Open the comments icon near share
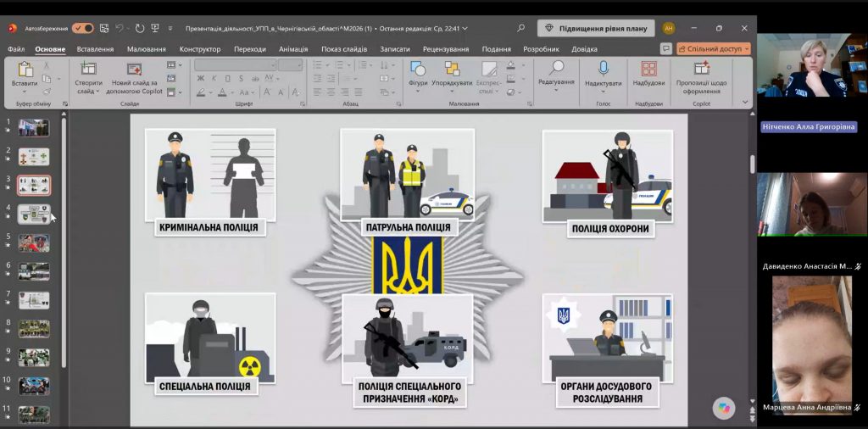Image resolution: width=868 pixels, height=429 pixels. point(666,48)
